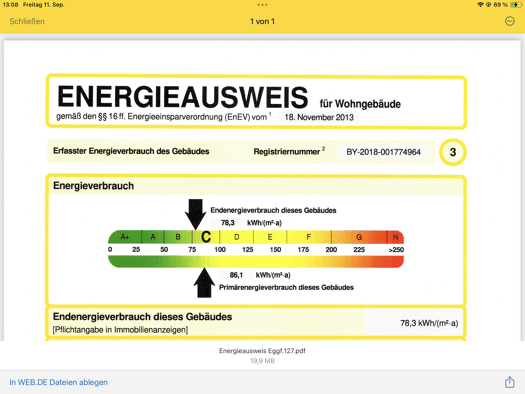Tap the Schließen button
525x394 pixels.
coord(27,21)
